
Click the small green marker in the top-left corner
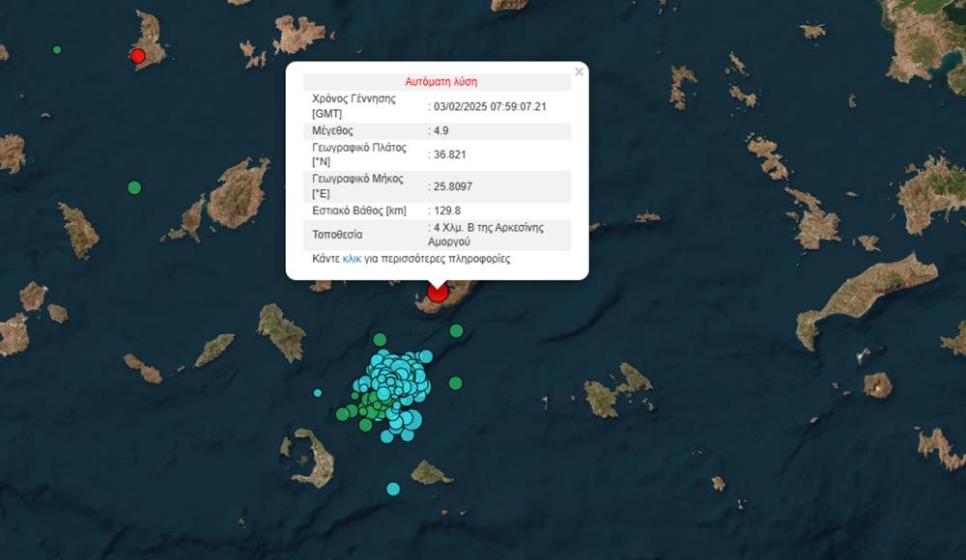click(x=57, y=49)
